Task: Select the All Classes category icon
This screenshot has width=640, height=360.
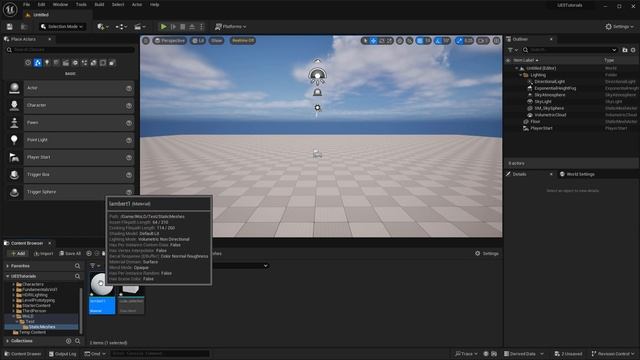Action: (x=112, y=63)
